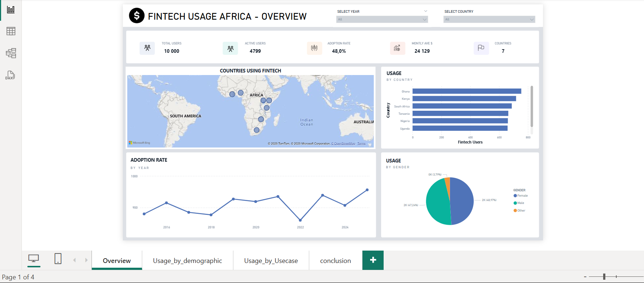The image size is (644, 283).
Task: Click the southernmost map bubble in Africa
Action: coord(257,130)
